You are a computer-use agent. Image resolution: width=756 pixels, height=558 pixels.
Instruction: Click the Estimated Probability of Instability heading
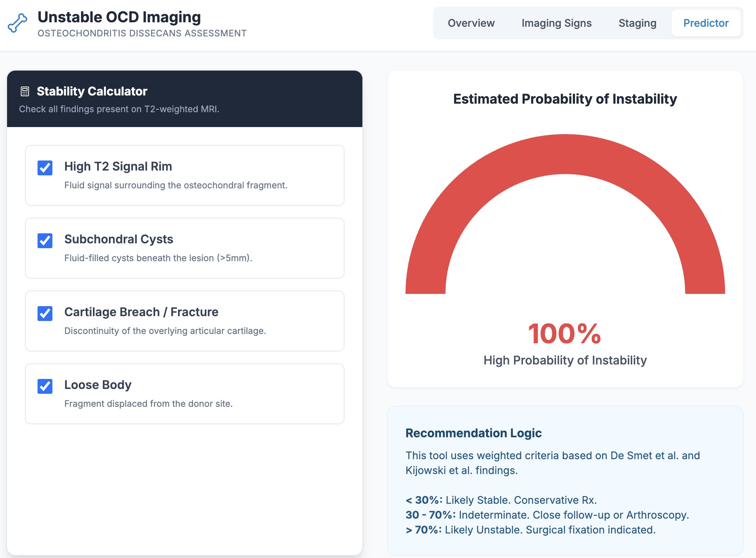(565, 99)
